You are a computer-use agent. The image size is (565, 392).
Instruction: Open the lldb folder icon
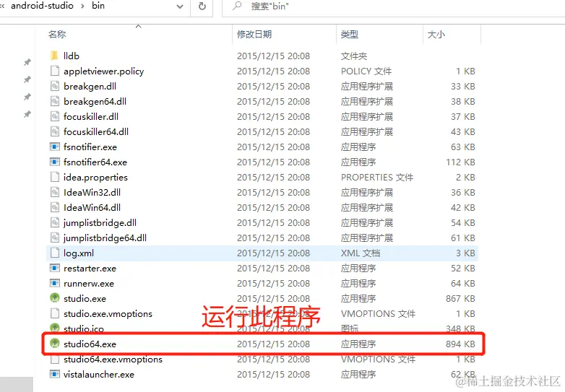click(x=54, y=56)
